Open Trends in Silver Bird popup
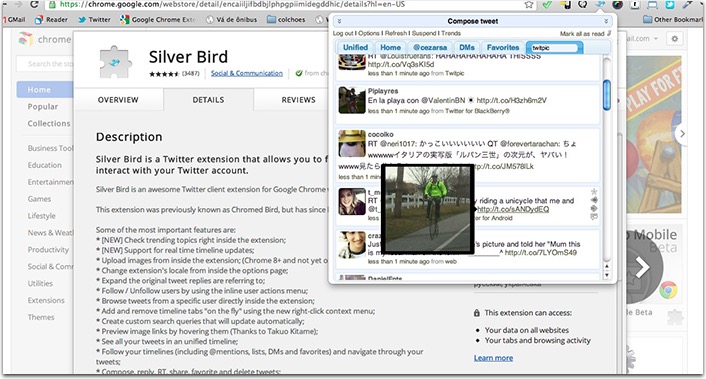The height and width of the screenshot is (379, 706). coord(451,33)
